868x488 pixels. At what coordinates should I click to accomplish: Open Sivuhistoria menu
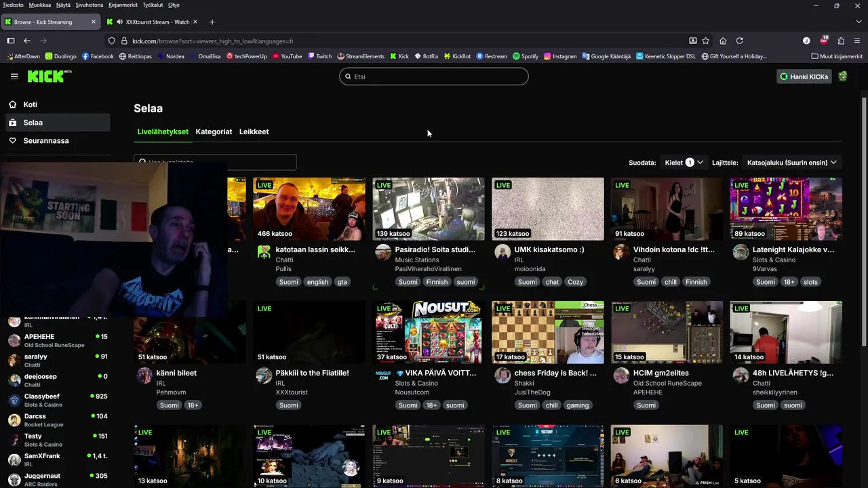90,5
